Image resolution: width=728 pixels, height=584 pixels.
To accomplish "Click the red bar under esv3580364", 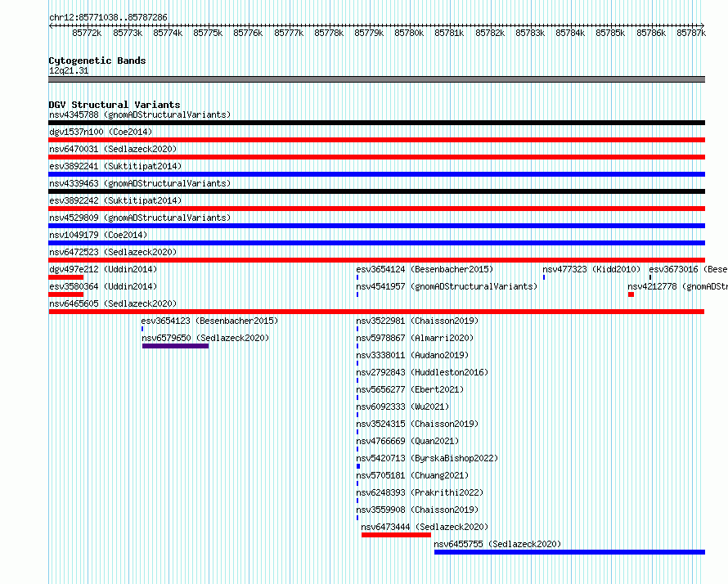I will tap(66, 294).
